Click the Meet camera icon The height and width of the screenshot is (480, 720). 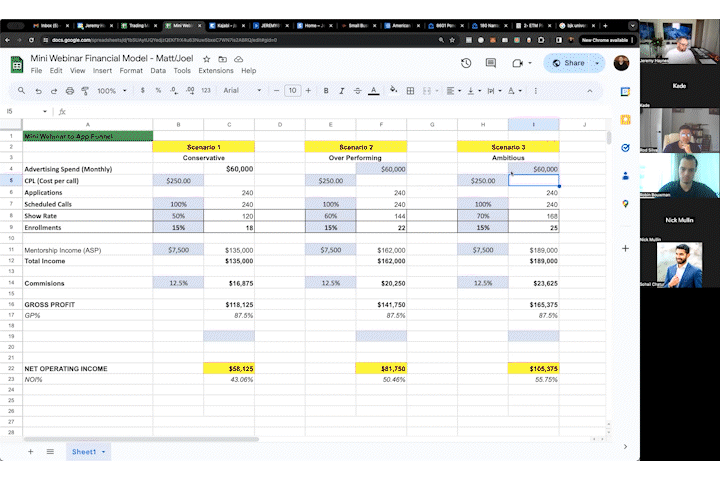(x=518, y=63)
